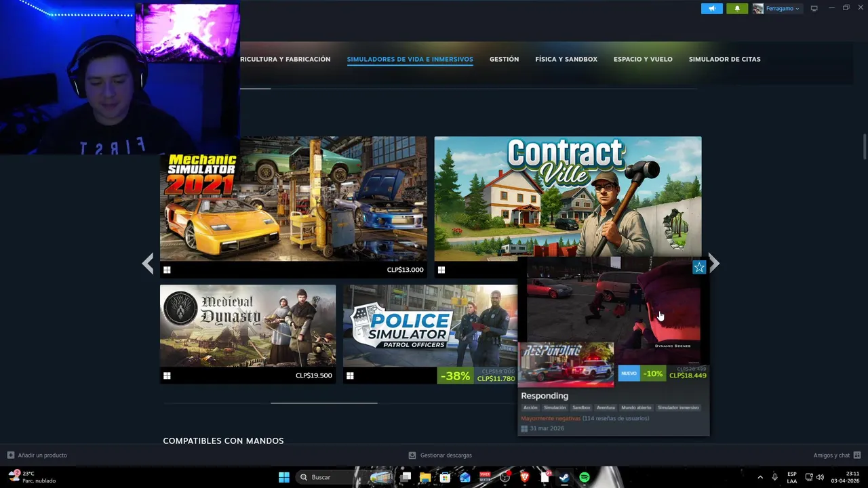Viewport: 868px width, 488px height.
Task: Click the Big Picture mode monitor icon
Action: 814,9
